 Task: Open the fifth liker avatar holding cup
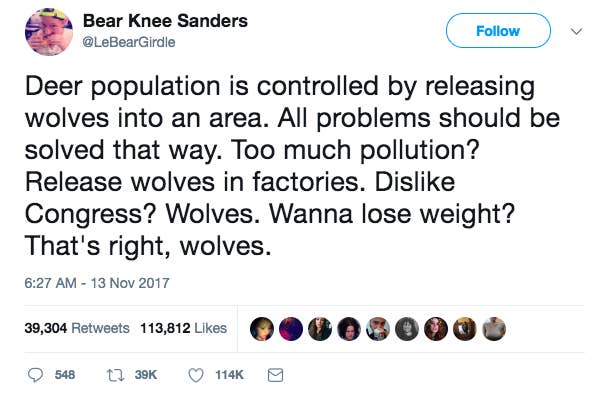tap(378, 328)
